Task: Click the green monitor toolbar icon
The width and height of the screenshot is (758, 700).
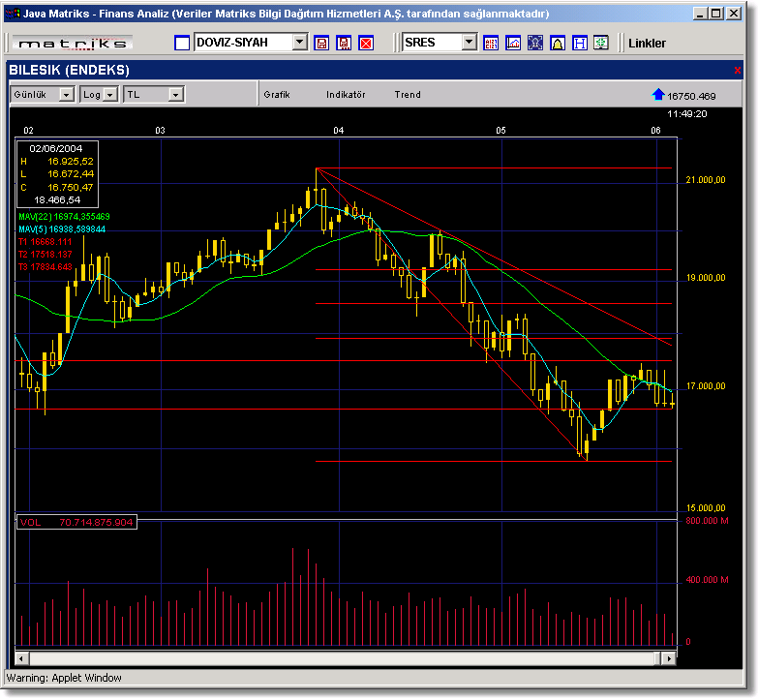Action: coord(601,44)
